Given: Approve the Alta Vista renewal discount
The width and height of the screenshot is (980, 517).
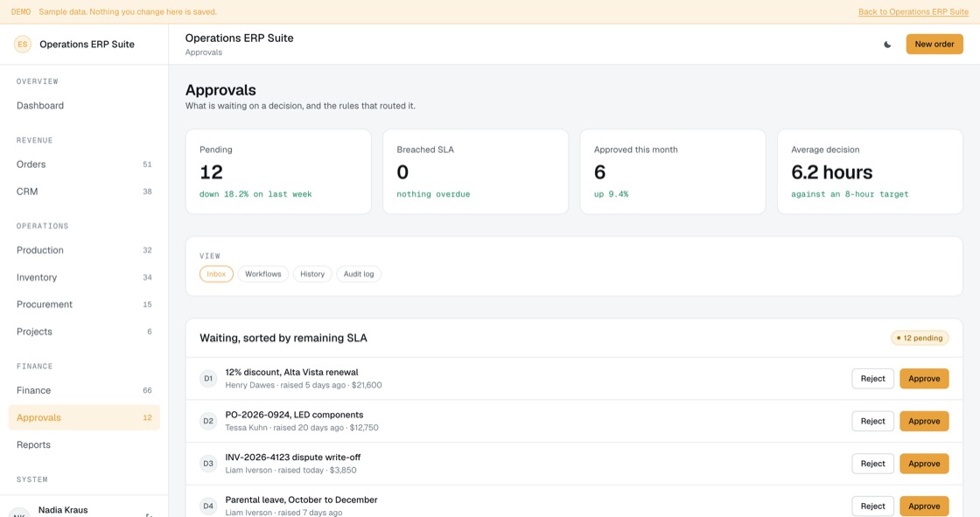Looking at the screenshot, I should point(924,378).
